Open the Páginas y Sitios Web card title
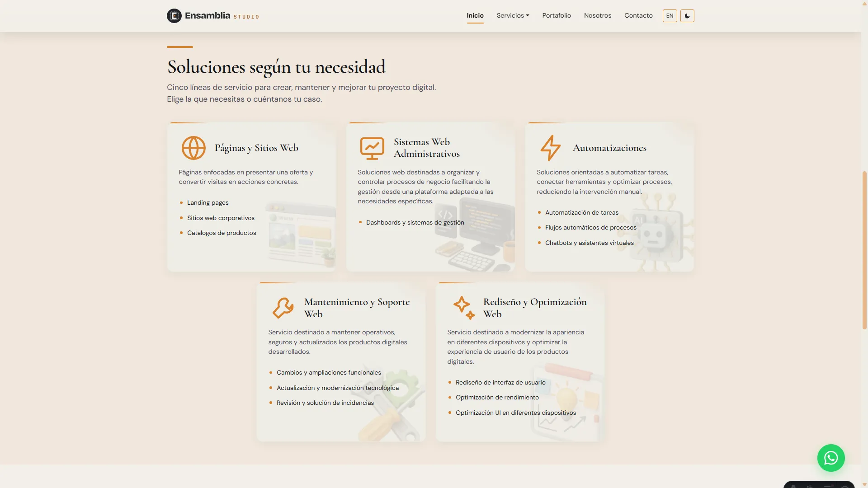Image resolution: width=868 pixels, height=488 pixels. (256, 148)
